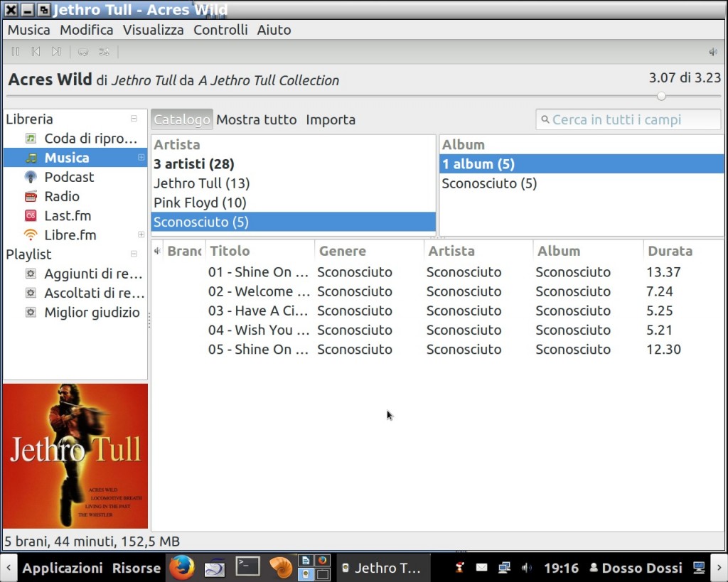Select track 02 - Welcome
Image resolution: width=728 pixels, height=582 pixels.
[437, 291]
